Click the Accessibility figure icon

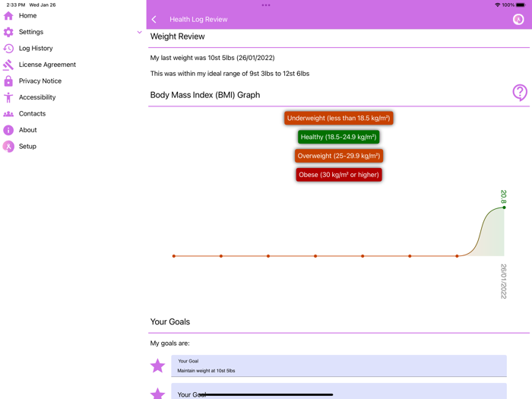8,97
